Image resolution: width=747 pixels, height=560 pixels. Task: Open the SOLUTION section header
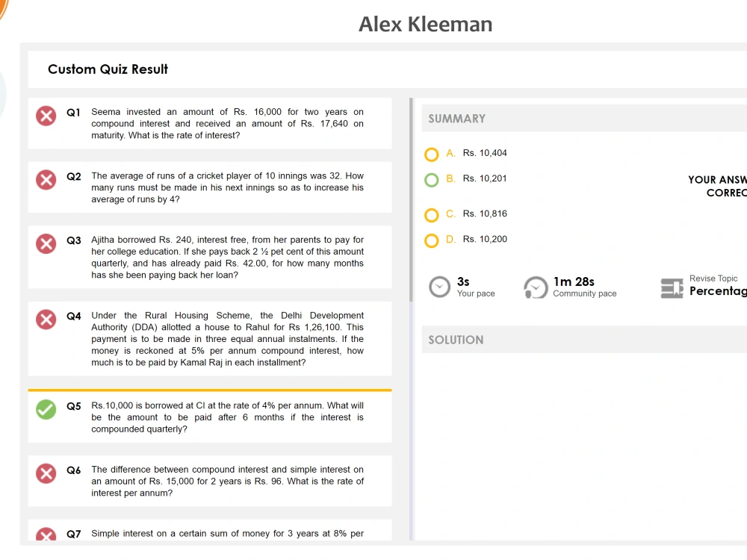(584, 340)
